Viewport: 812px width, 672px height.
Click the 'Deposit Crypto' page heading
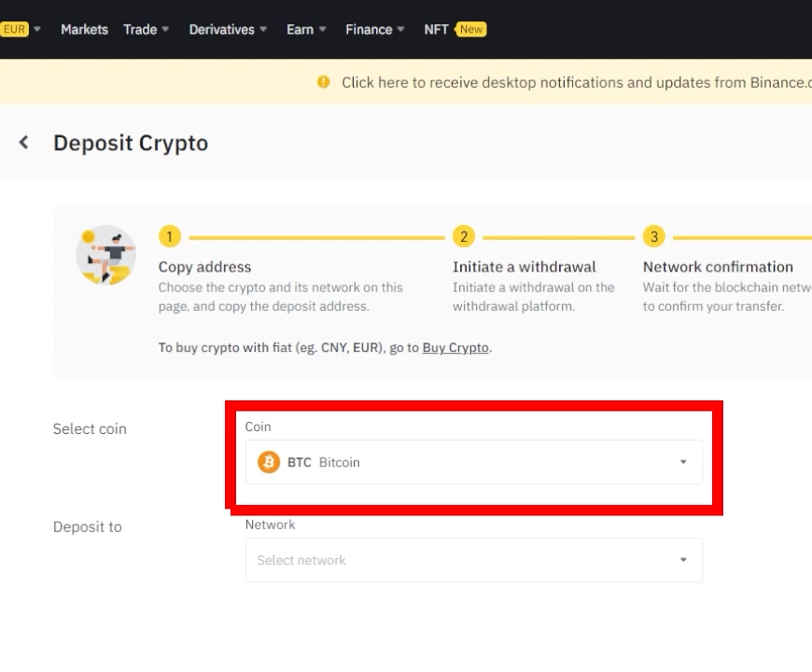pyautogui.click(x=131, y=143)
